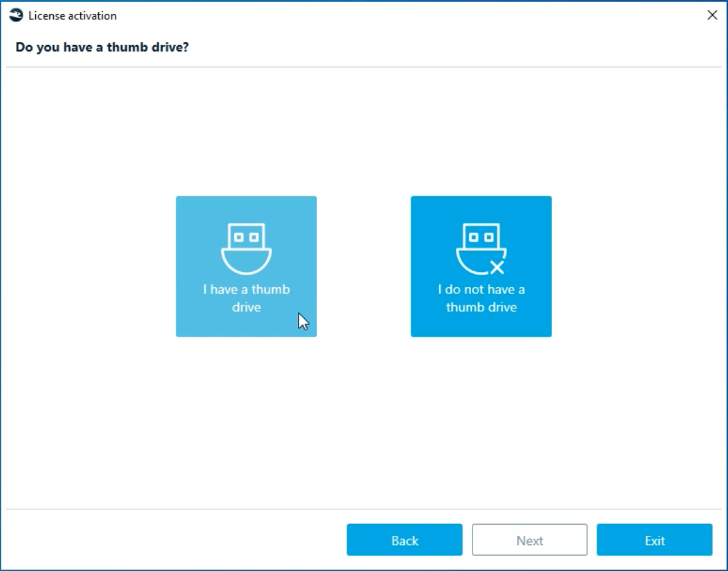Click the 'License activation' window title
728x571 pixels.
[72, 16]
